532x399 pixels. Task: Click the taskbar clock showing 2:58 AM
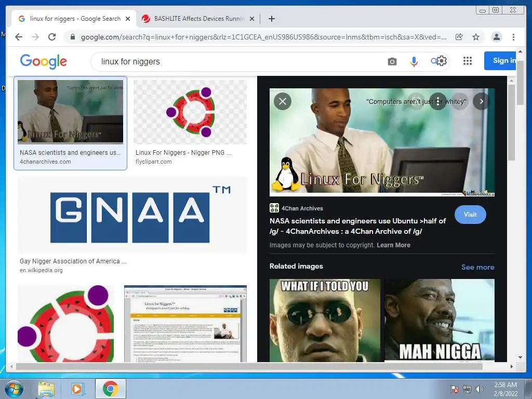click(x=506, y=389)
